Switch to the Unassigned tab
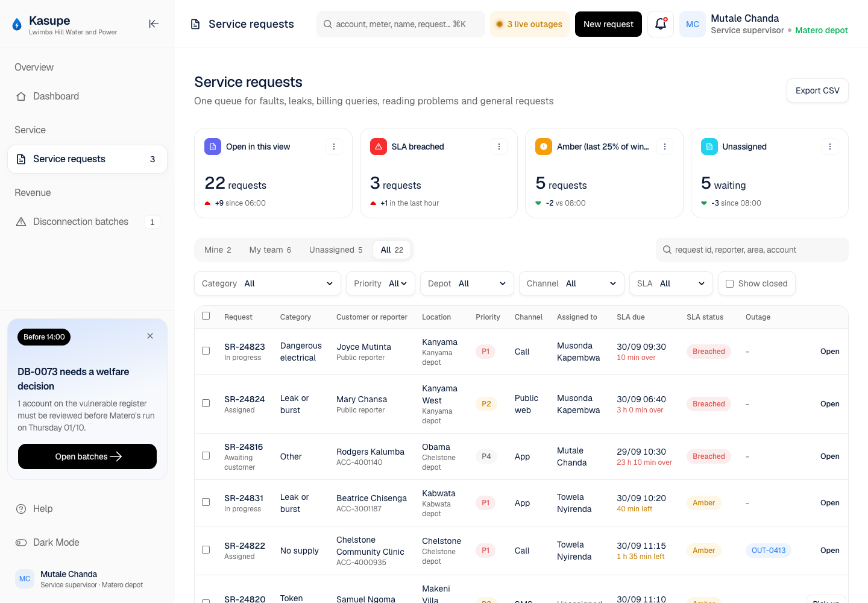Image resolution: width=868 pixels, height=603 pixels. click(336, 250)
